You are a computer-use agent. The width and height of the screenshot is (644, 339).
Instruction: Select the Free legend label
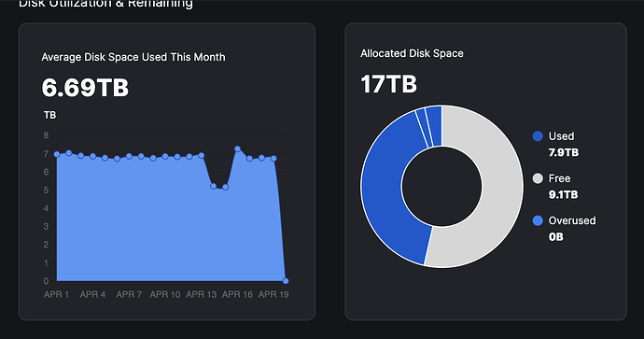[x=559, y=178]
